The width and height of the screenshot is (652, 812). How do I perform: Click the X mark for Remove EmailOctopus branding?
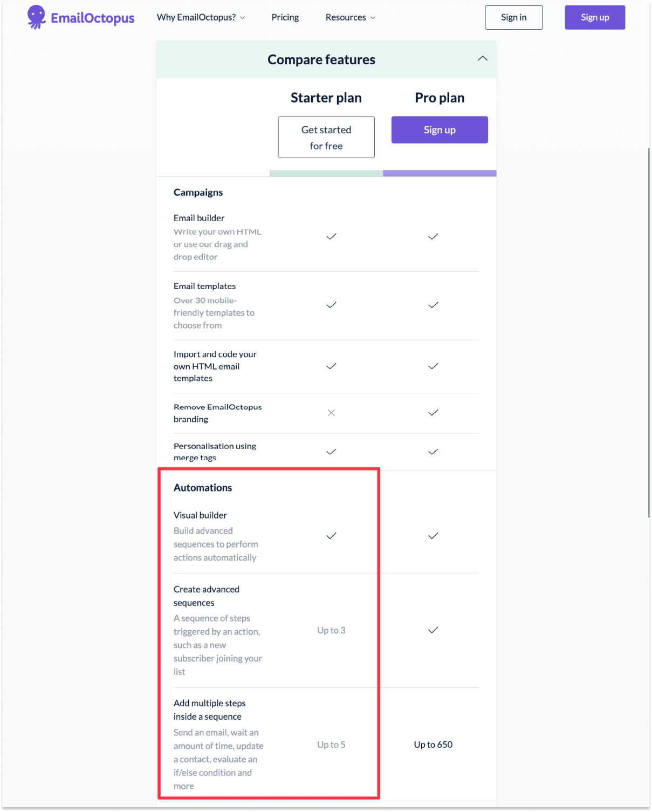click(x=331, y=413)
